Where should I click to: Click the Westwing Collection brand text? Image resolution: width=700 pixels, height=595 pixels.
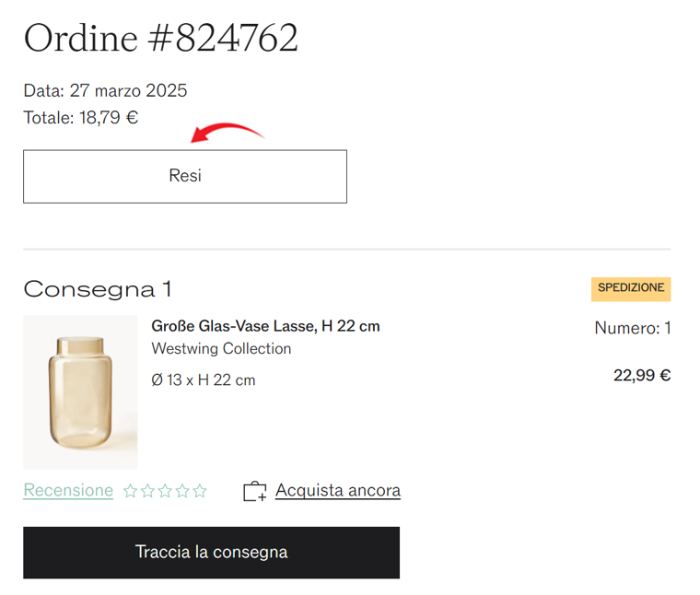(221, 349)
